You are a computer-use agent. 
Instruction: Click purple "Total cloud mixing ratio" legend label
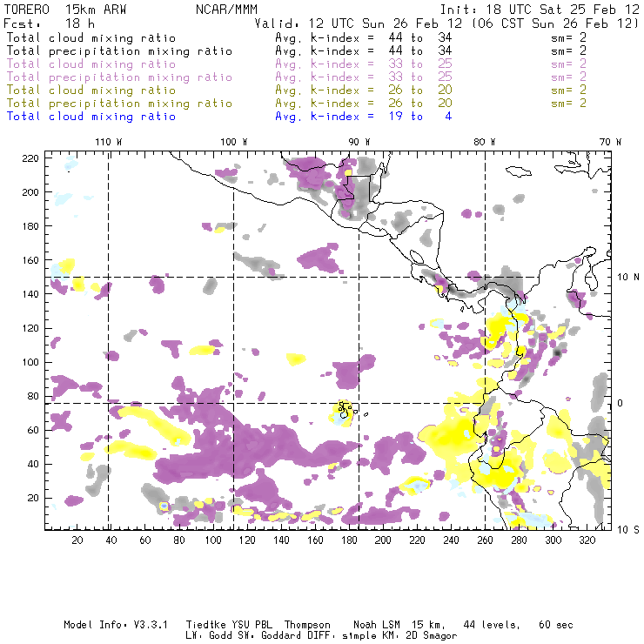pyautogui.click(x=91, y=64)
